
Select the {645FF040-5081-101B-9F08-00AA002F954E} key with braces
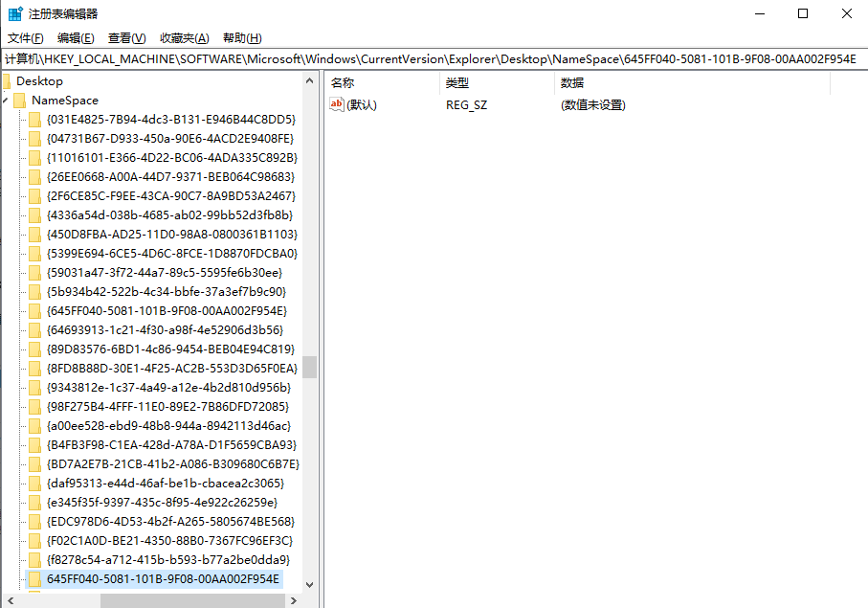[x=167, y=311]
